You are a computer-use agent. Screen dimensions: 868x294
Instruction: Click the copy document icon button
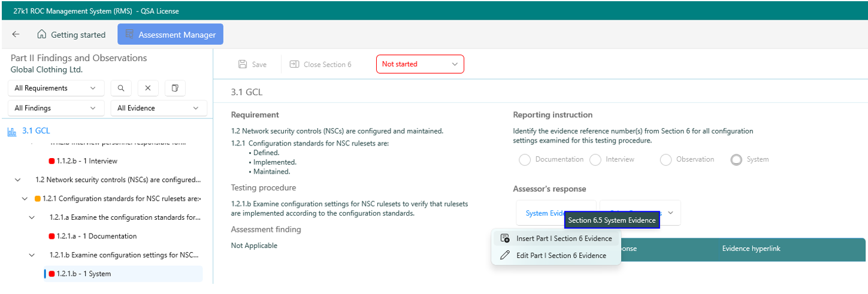[175, 88]
